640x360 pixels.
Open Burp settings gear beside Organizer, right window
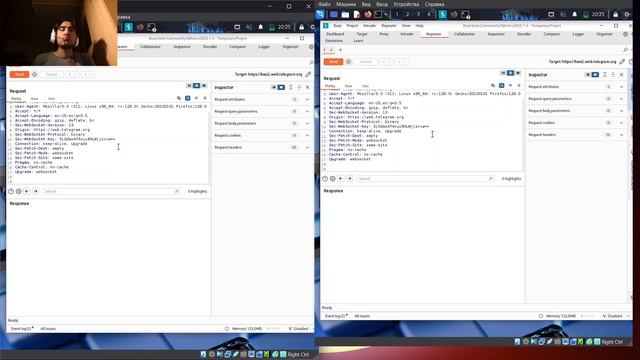[625, 34]
